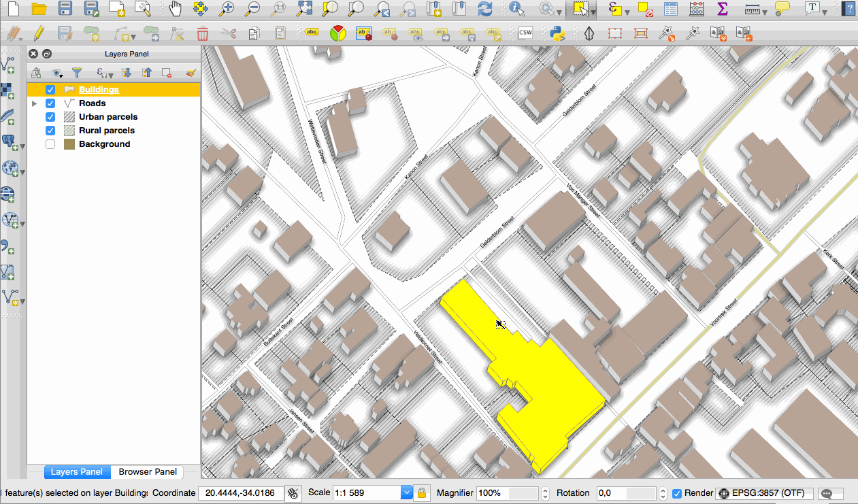Image resolution: width=858 pixels, height=504 pixels.
Task: Open the Python console
Action: point(559,33)
